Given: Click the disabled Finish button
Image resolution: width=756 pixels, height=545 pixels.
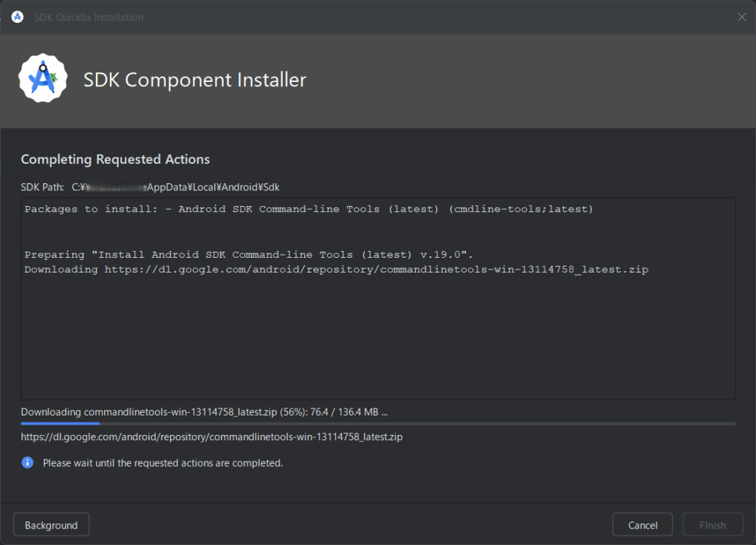Looking at the screenshot, I should (712, 525).
